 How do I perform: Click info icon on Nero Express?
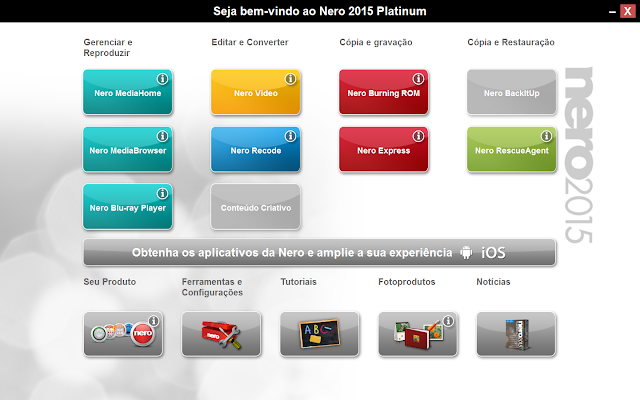click(418, 136)
